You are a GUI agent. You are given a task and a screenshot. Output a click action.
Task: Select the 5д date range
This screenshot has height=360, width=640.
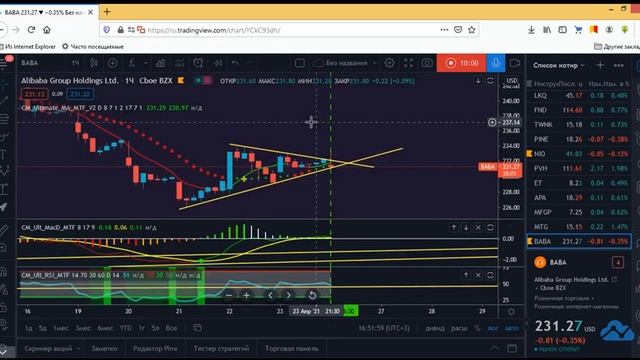(42, 328)
